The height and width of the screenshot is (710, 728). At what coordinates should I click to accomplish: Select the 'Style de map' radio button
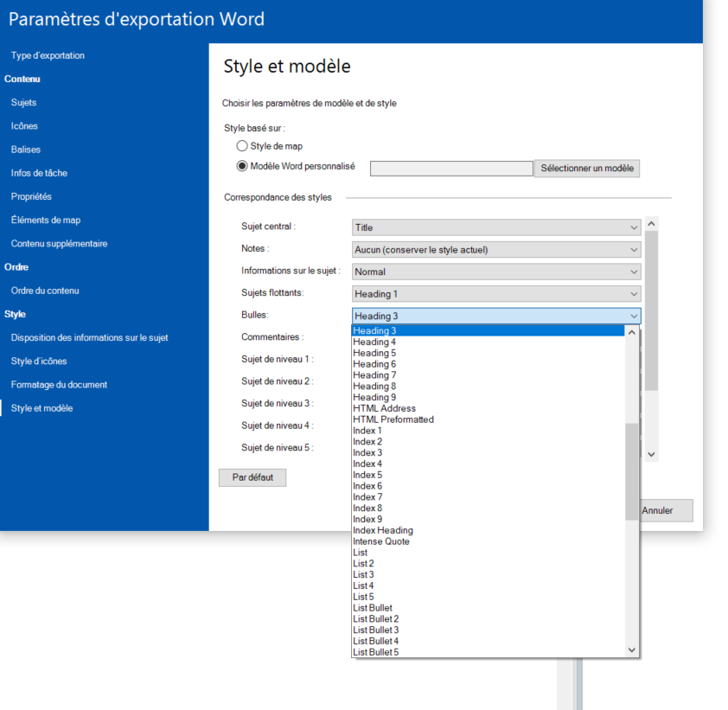point(242,146)
